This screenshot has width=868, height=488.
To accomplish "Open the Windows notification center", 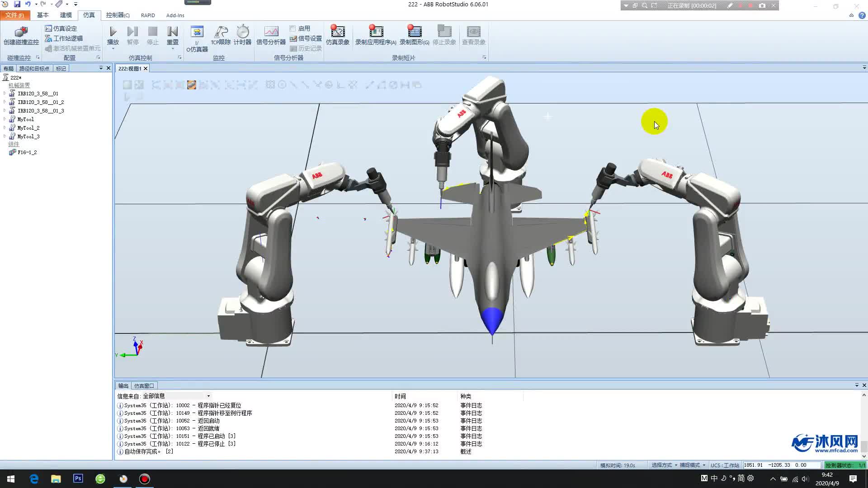I will [x=853, y=479].
